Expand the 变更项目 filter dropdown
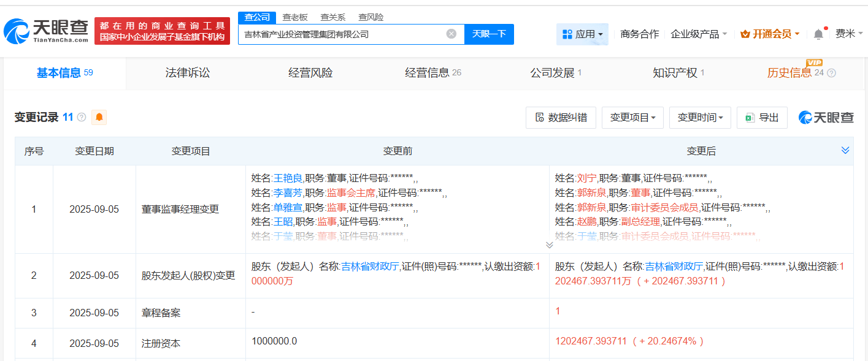 [x=632, y=118]
